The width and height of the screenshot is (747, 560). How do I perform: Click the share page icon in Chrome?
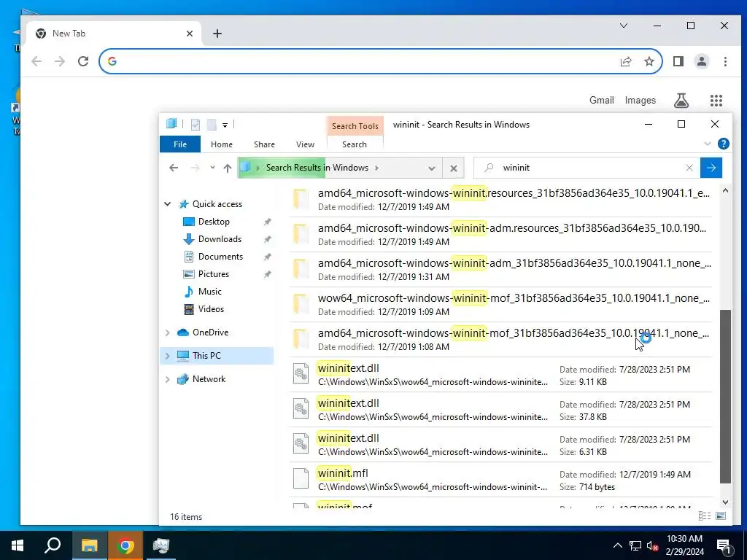point(625,61)
